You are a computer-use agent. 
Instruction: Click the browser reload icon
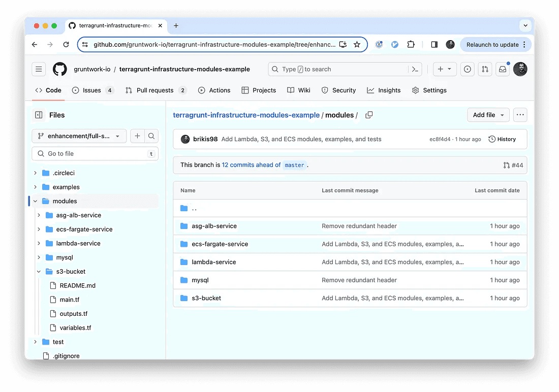point(66,45)
